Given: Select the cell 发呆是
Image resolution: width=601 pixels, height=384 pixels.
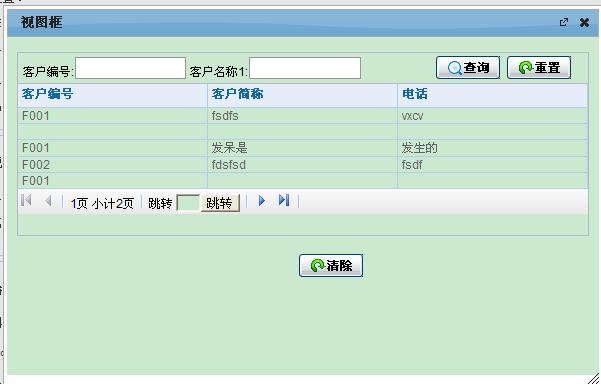Looking at the screenshot, I should pyautogui.click(x=302, y=148).
